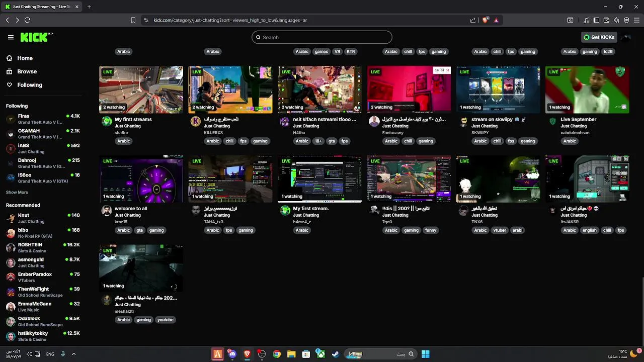The image size is (644, 362).
Task: Open the tab search icon in toolbar
Action: coord(570,20)
